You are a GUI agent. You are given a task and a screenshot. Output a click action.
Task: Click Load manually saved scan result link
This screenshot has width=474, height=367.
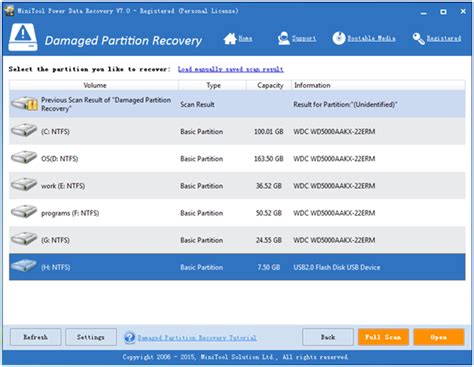tap(231, 69)
